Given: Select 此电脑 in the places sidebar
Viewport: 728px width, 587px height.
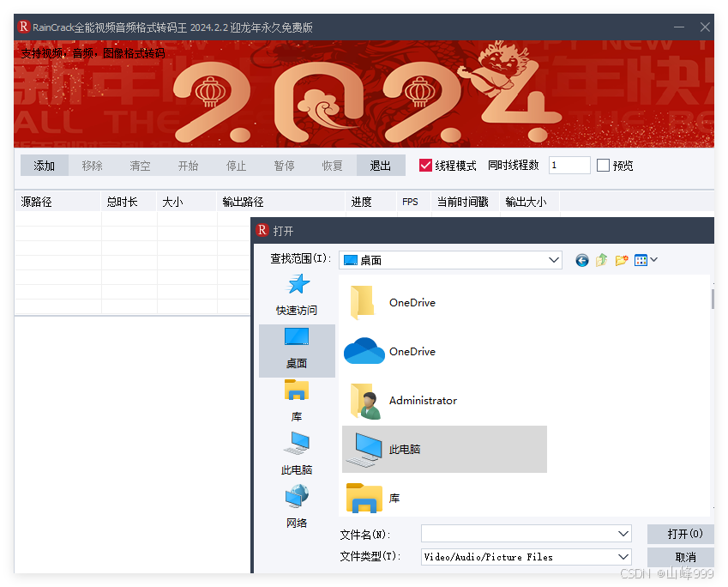Looking at the screenshot, I should (x=297, y=454).
